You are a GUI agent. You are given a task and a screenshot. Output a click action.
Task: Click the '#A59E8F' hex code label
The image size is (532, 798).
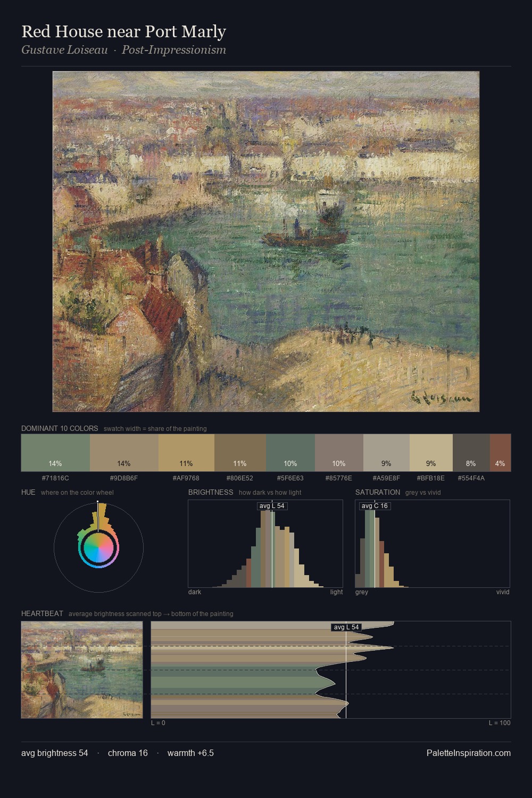[x=386, y=478]
